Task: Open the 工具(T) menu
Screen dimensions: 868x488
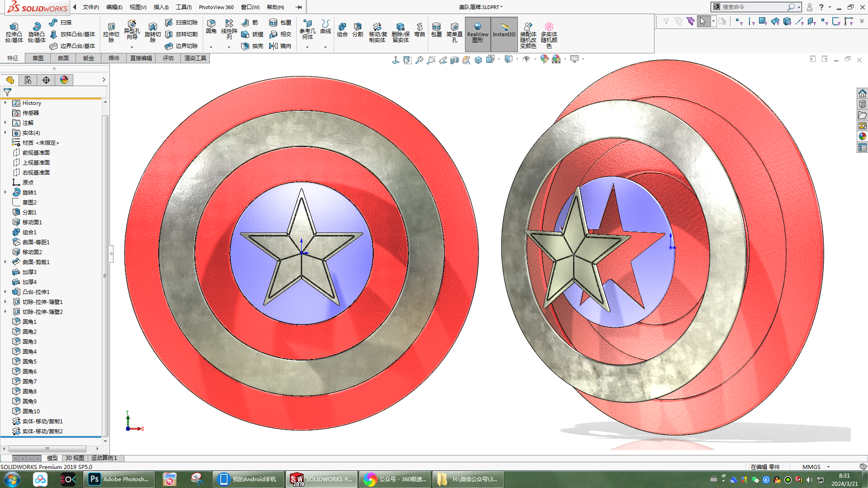Action: 184,7
